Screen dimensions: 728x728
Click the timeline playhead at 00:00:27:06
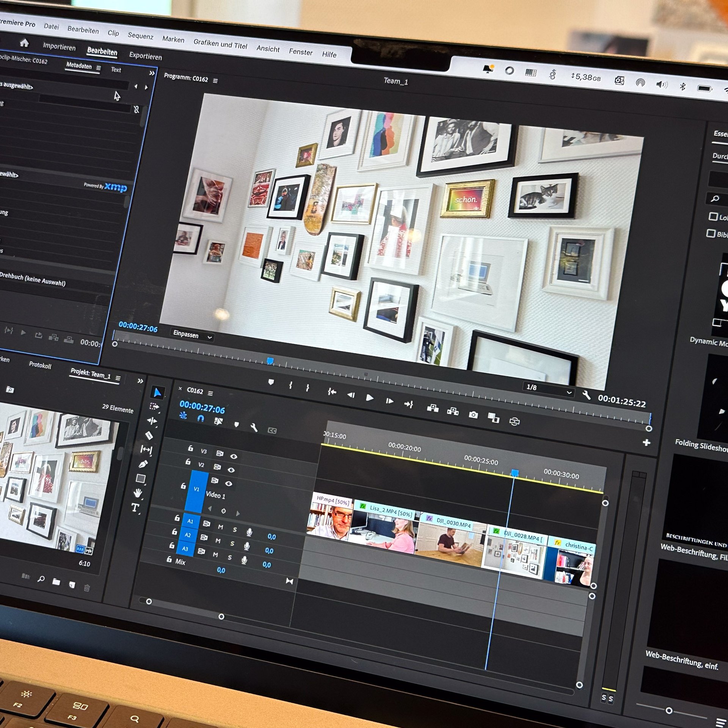coord(515,473)
